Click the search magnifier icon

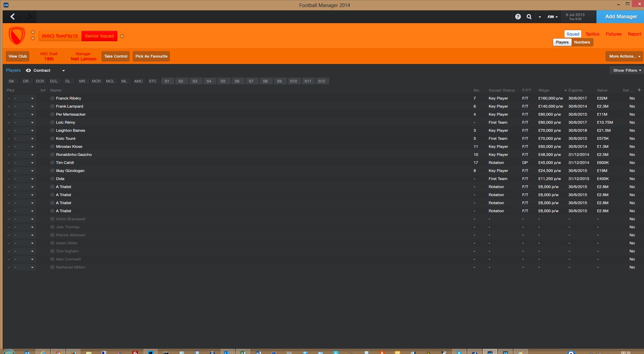click(529, 16)
